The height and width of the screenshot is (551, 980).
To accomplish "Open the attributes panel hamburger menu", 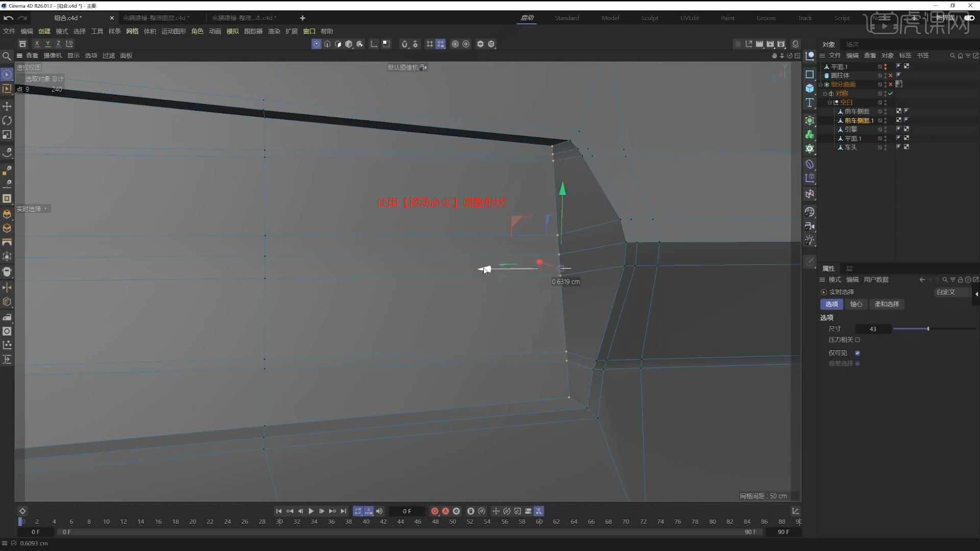I will click(x=822, y=280).
